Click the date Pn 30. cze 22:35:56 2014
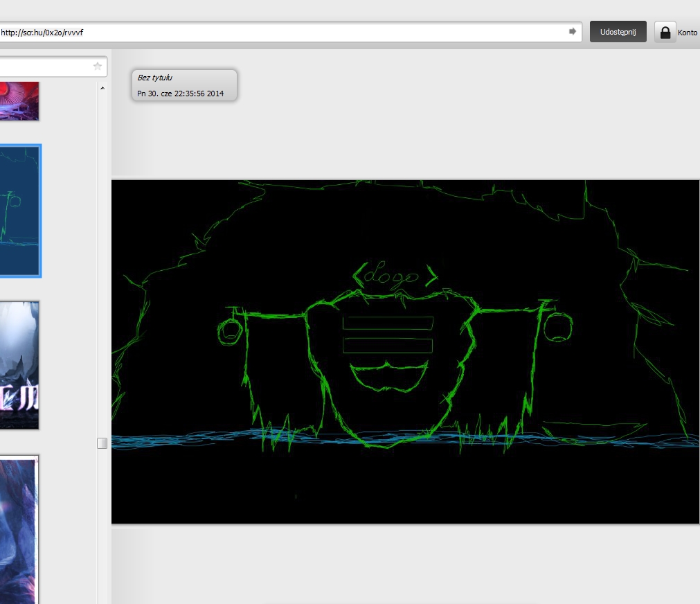Viewport: 700px width, 604px height. coord(180,94)
